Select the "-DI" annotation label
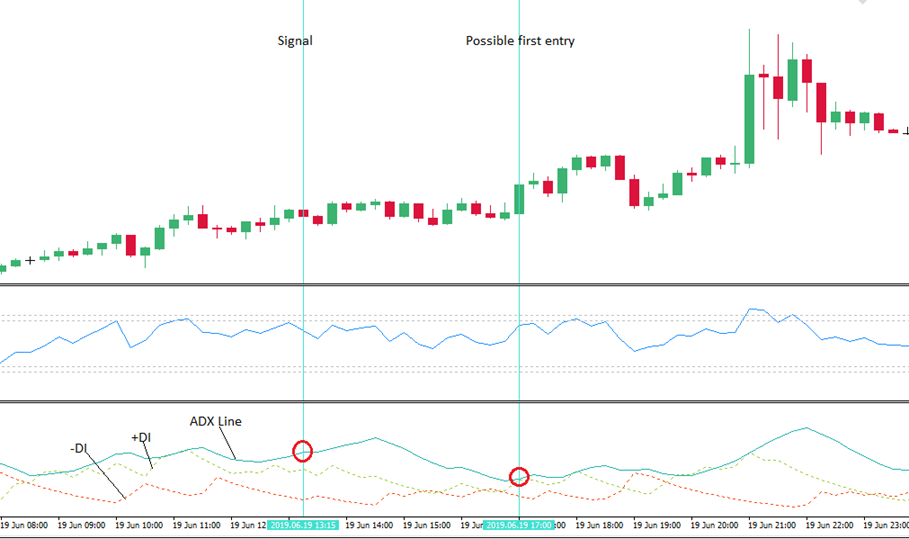The image size is (909, 539). tap(78, 449)
